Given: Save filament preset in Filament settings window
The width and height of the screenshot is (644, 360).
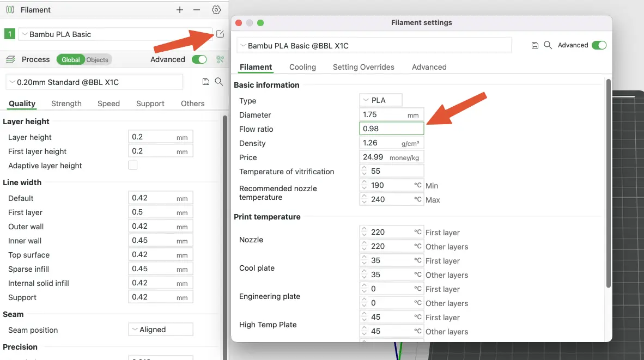Looking at the screenshot, I should (x=534, y=45).
